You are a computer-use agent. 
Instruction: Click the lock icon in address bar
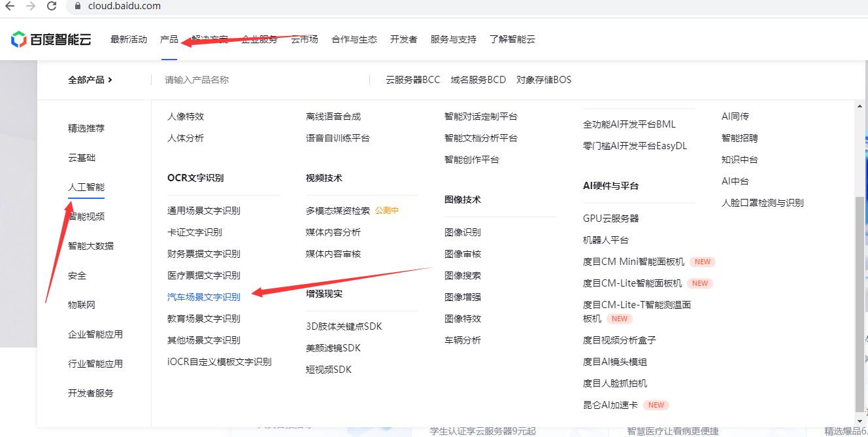tap(78, 6)
